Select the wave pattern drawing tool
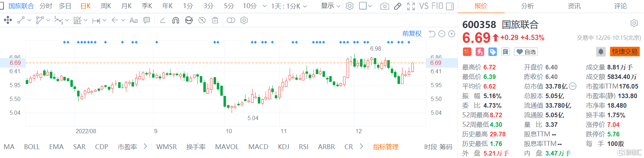Image resolution: width=644 pixels, height=158 pixels. point(58,20)
